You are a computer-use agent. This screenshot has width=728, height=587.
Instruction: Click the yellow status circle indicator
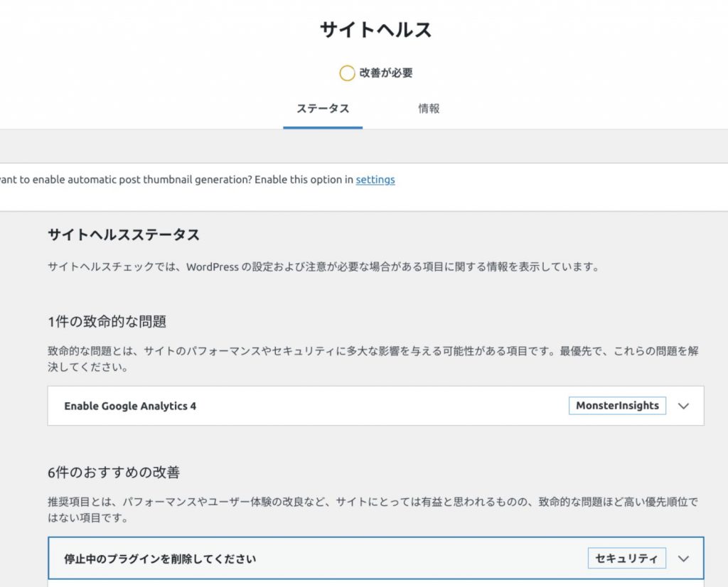(x=347, y=72)
